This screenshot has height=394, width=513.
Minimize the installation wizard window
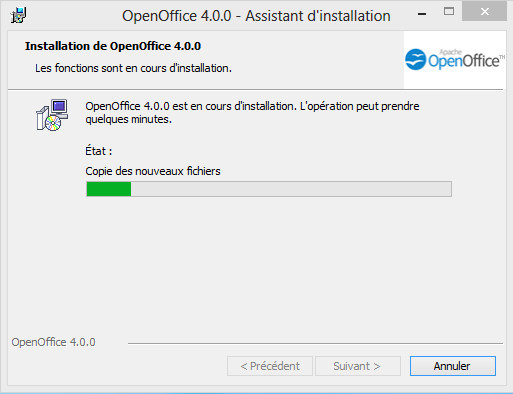(422, 14)
